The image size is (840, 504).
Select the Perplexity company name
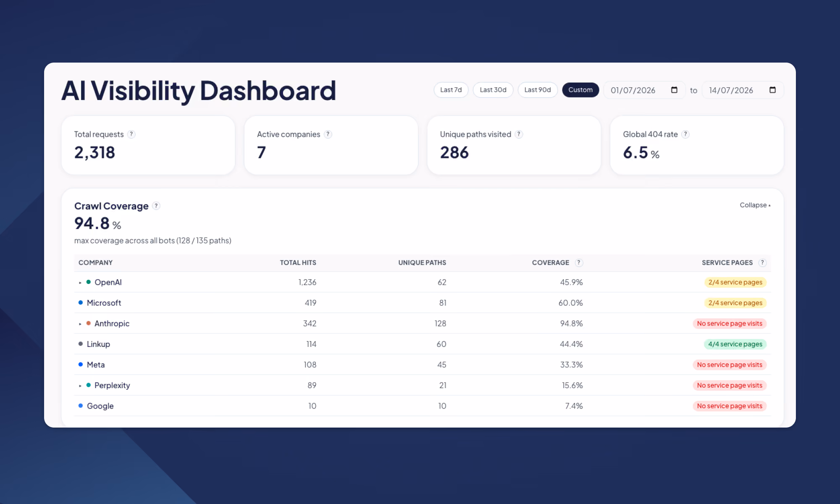112,385
